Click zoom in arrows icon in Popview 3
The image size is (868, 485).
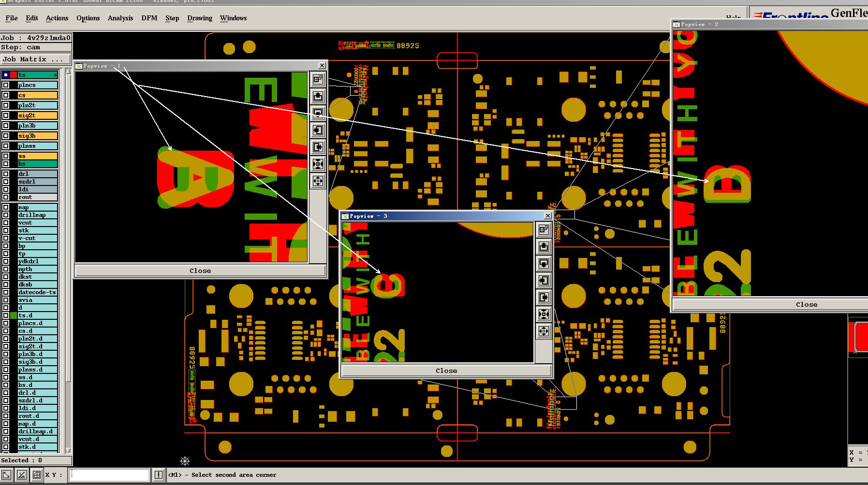tap(544, 314)
